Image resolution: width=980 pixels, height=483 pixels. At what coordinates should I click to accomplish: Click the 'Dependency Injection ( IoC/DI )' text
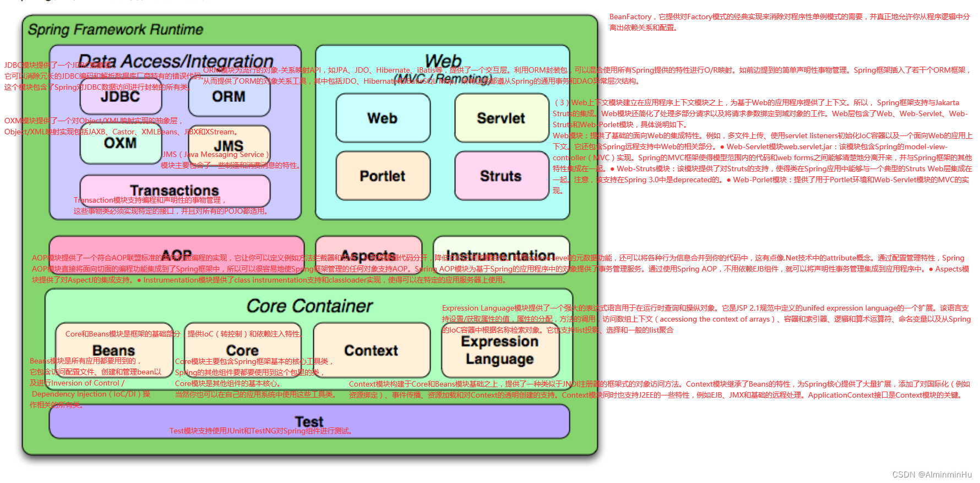coord(91,394)
